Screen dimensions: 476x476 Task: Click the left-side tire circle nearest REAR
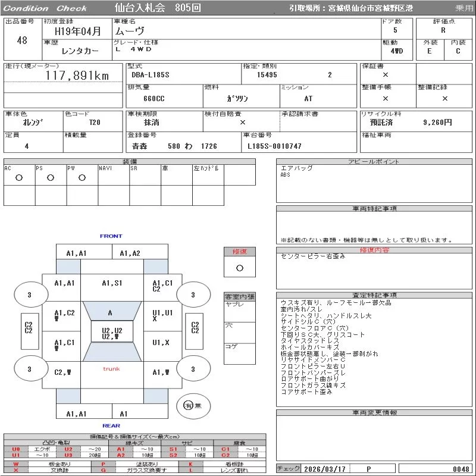[x=30, y=369]
